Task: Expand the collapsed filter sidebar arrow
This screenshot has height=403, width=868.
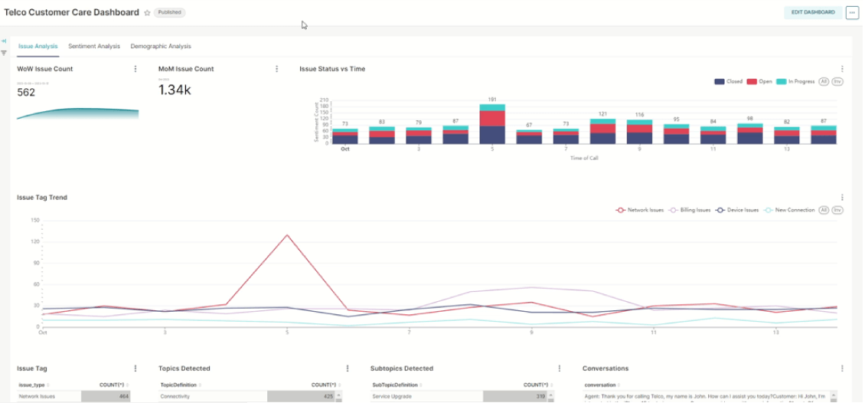Action: click(4, 41)
